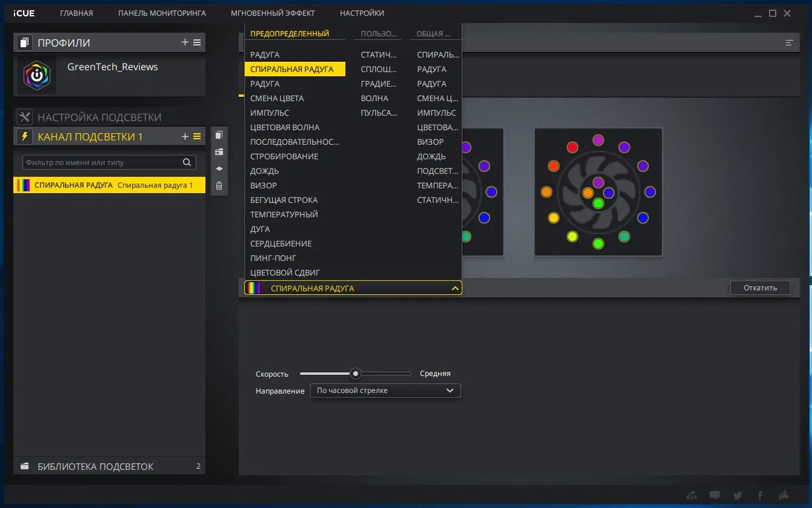This screenshot has width=812, height=508.
Task: Open Мгновенный эффект in the top bar
Action: pyautogui.click(x=273, y=13)
